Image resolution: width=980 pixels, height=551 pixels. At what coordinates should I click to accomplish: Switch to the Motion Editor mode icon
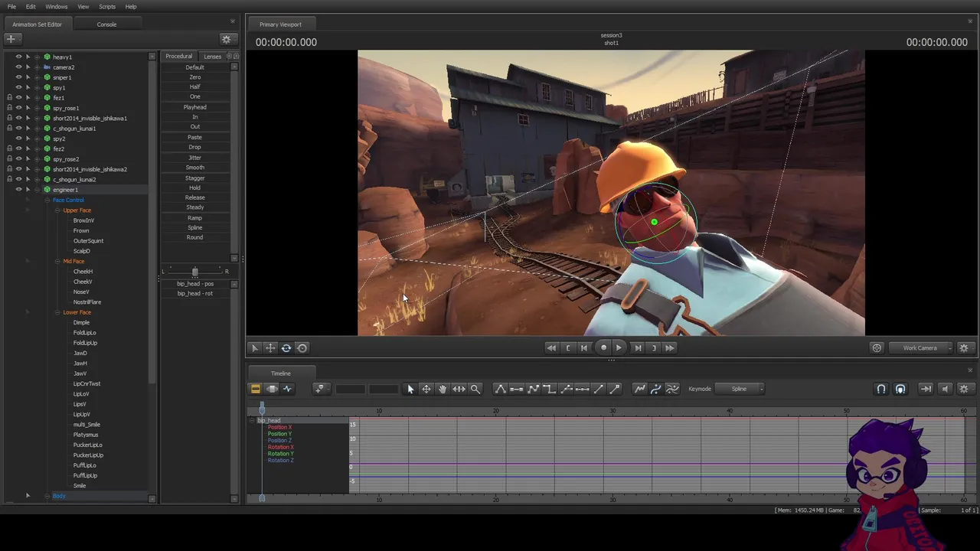click(272, 389)
